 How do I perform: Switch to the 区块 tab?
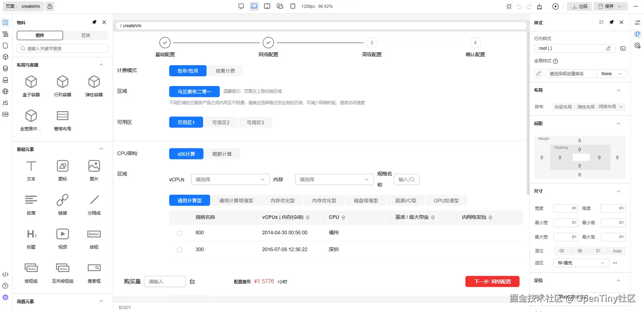coord(86,35)
